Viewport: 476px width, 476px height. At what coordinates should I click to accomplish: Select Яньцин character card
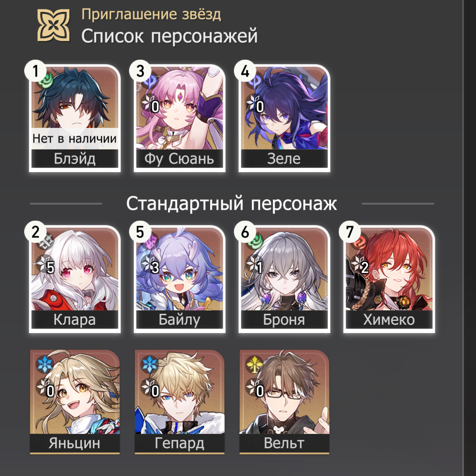pyautogui.click(x=75, y=402)
